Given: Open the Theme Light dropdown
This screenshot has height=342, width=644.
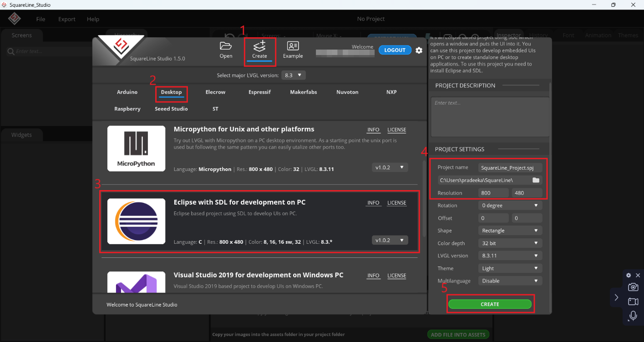Looking at the screenshot, I should tap(510, 268).
